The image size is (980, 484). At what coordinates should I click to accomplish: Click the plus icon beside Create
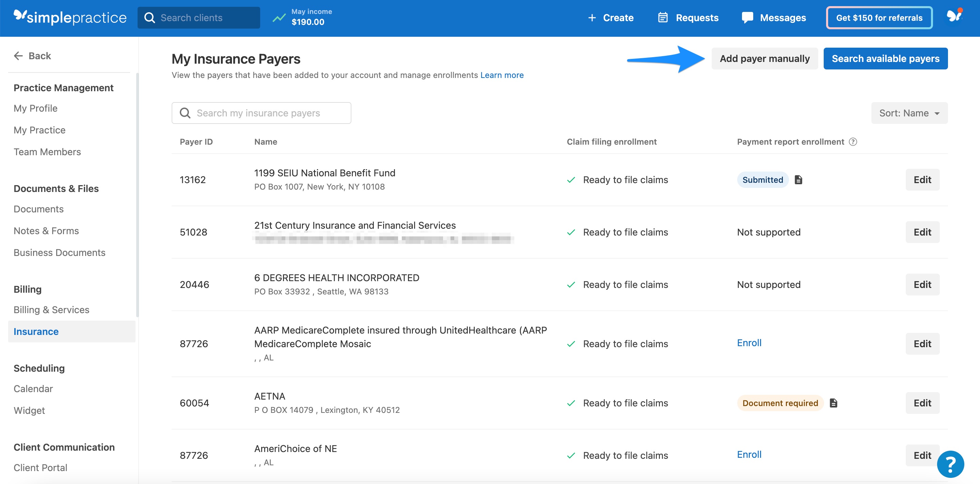click(x=591, y=17)
